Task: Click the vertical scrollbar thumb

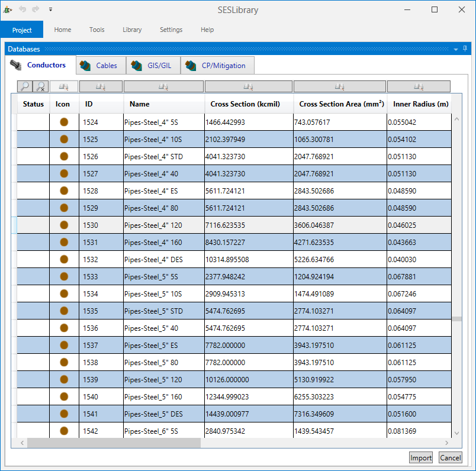Action: point(456,319)
